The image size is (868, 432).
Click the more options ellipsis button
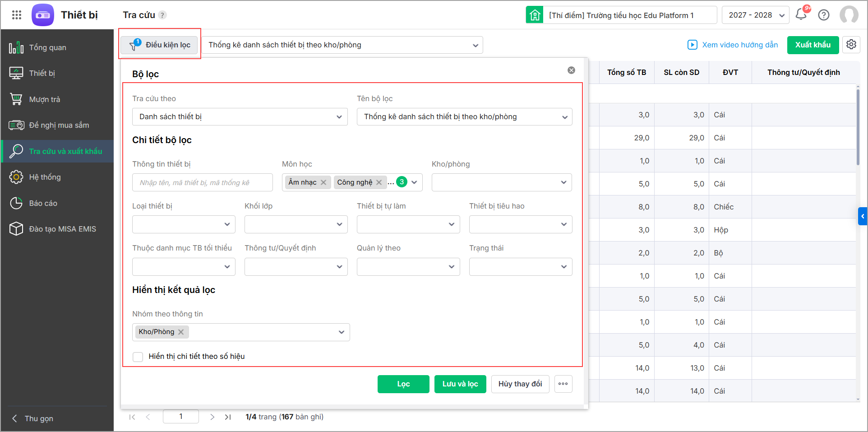[563, 384]
